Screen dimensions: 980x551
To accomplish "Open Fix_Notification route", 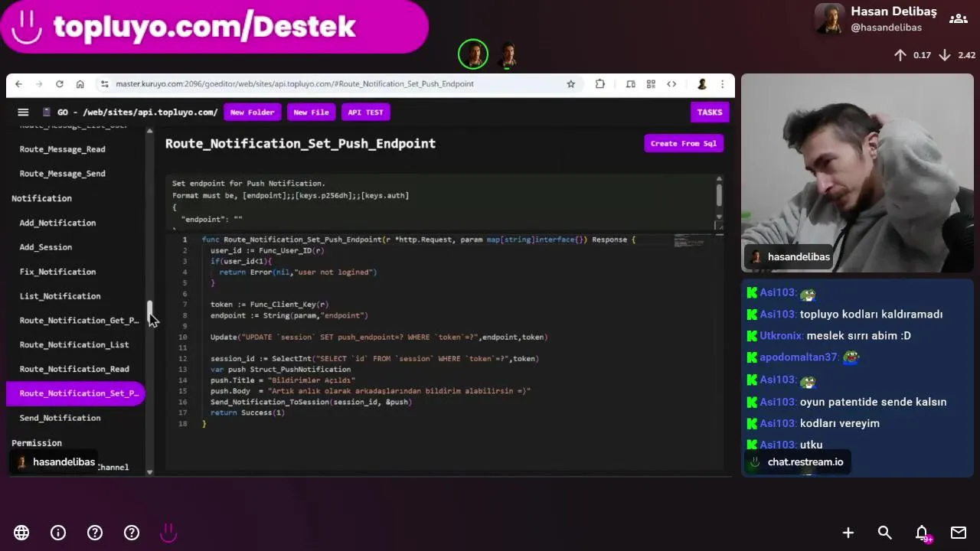I will click(x=57, y=272).
